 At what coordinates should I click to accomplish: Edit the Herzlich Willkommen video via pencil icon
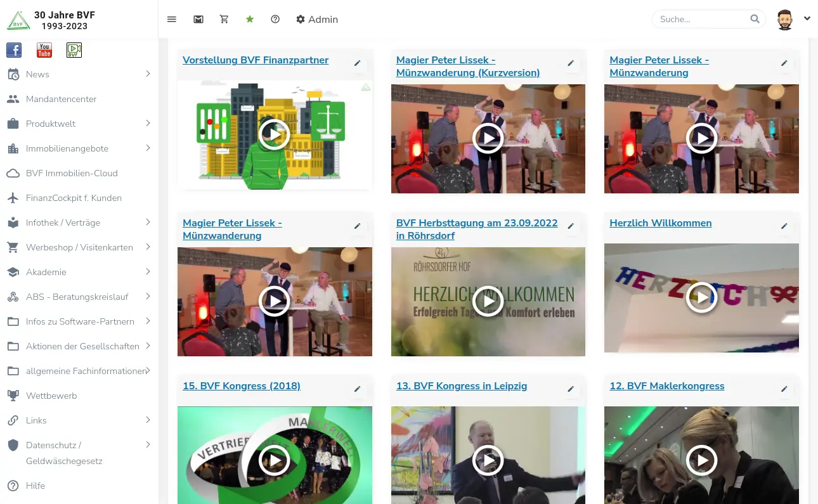[x=784, y=226]
